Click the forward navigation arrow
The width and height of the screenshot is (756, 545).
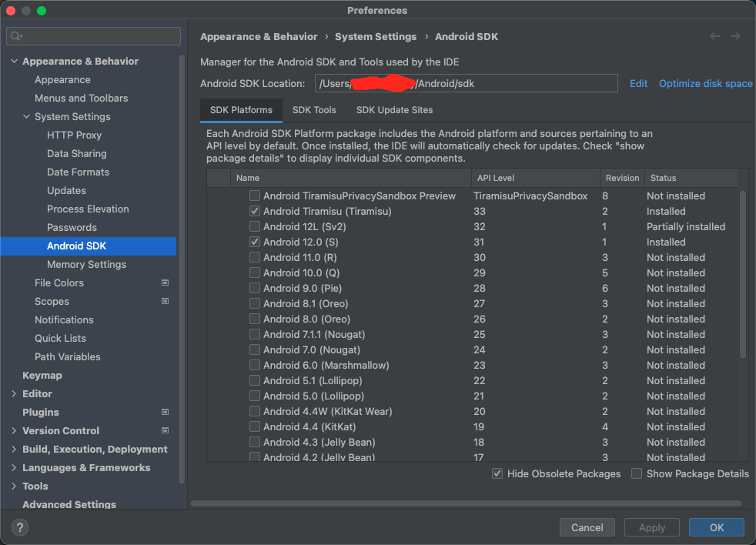[735, 36]
